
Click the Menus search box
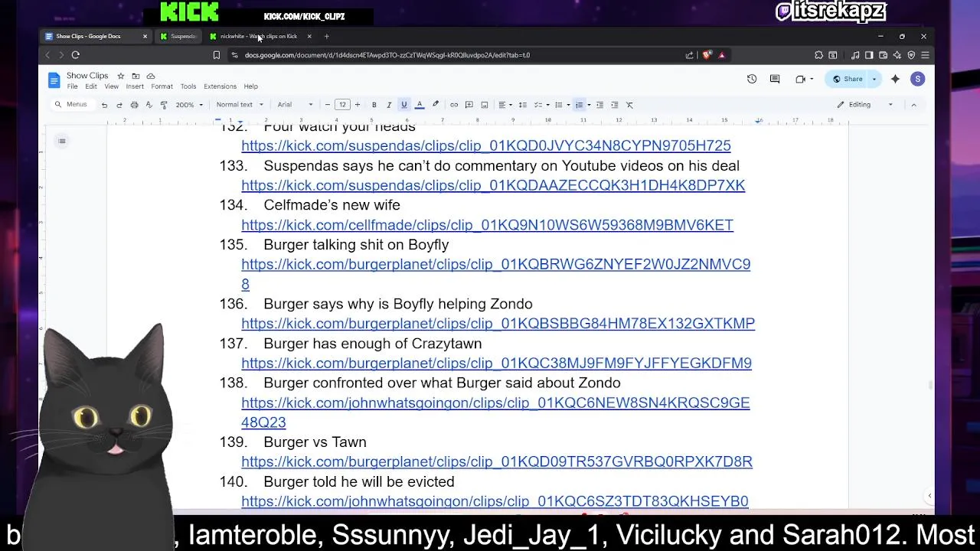71,105
